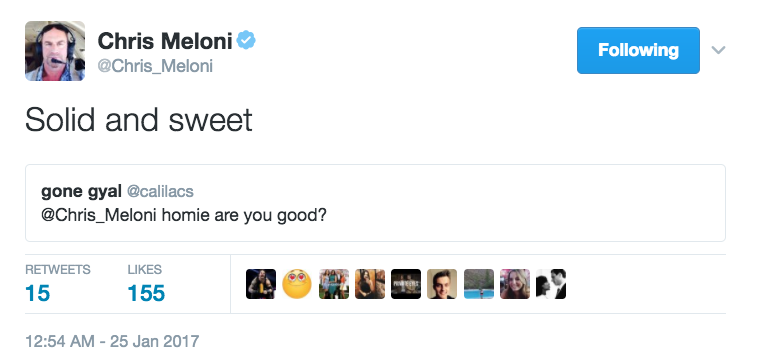Open the blonde woman avatar among likers
The width and height of the screenshot is (760, 360).
coord(515,284)
